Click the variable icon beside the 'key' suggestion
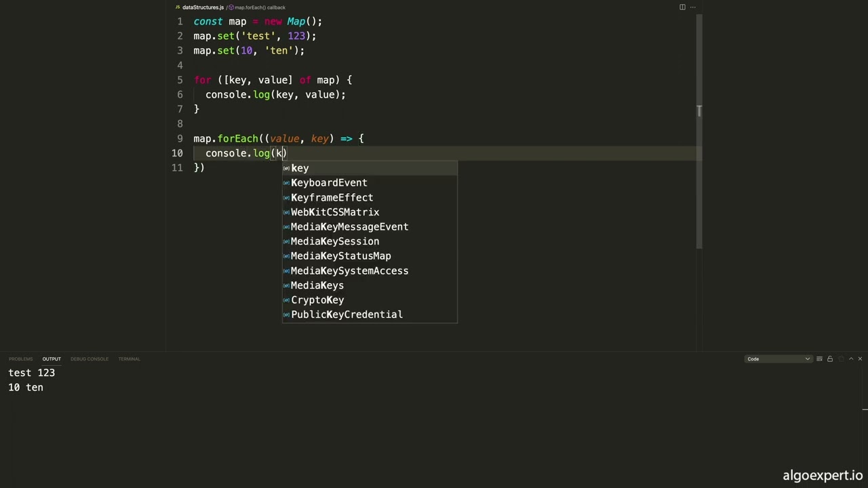 pos(286,168)
